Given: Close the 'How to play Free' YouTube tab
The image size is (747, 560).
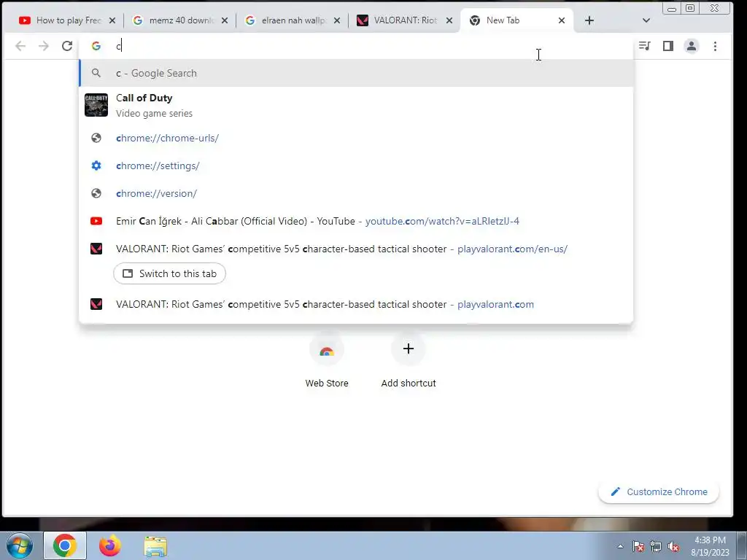Looking at the screenshot, I should (x=112, y=20).
